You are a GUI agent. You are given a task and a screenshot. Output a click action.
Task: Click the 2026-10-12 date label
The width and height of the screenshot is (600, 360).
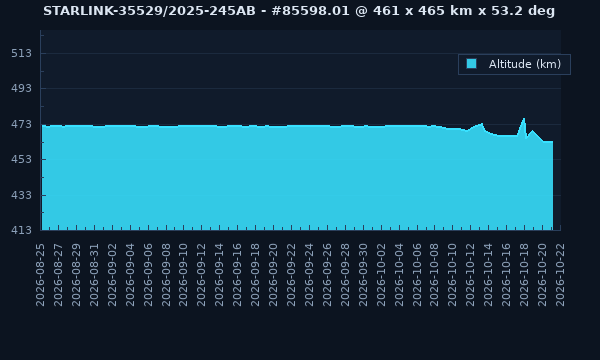point(471,275)
